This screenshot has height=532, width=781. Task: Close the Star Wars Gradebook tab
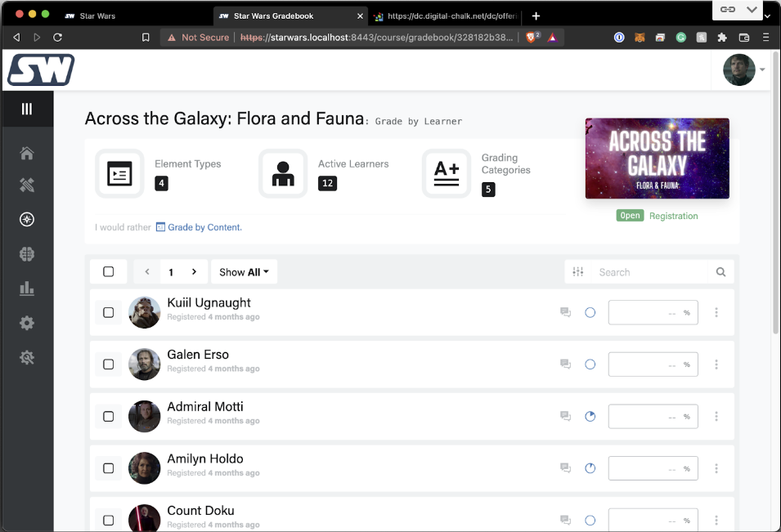coord(360,16)
